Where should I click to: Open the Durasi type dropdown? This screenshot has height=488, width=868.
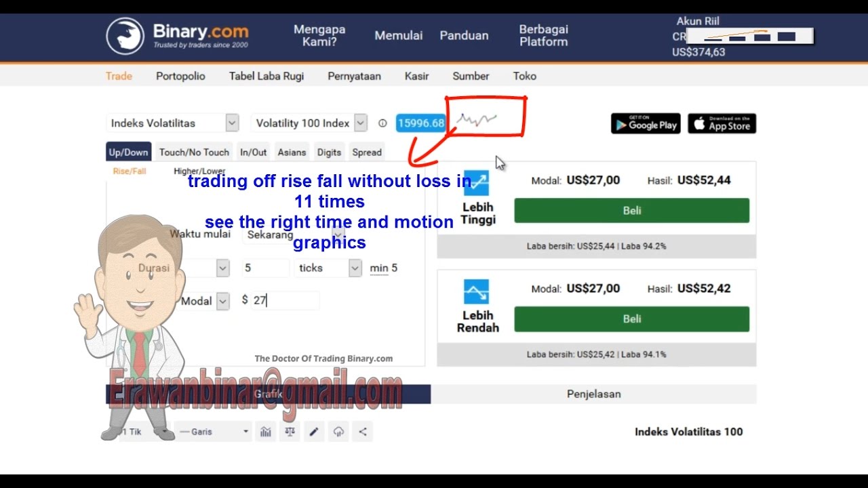(x=223, y=268)
